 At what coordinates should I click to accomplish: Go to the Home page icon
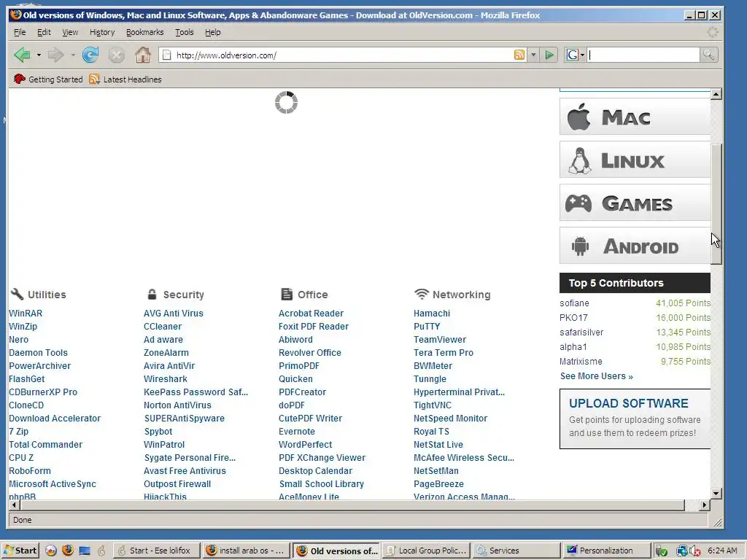click(x=143, y=55)
